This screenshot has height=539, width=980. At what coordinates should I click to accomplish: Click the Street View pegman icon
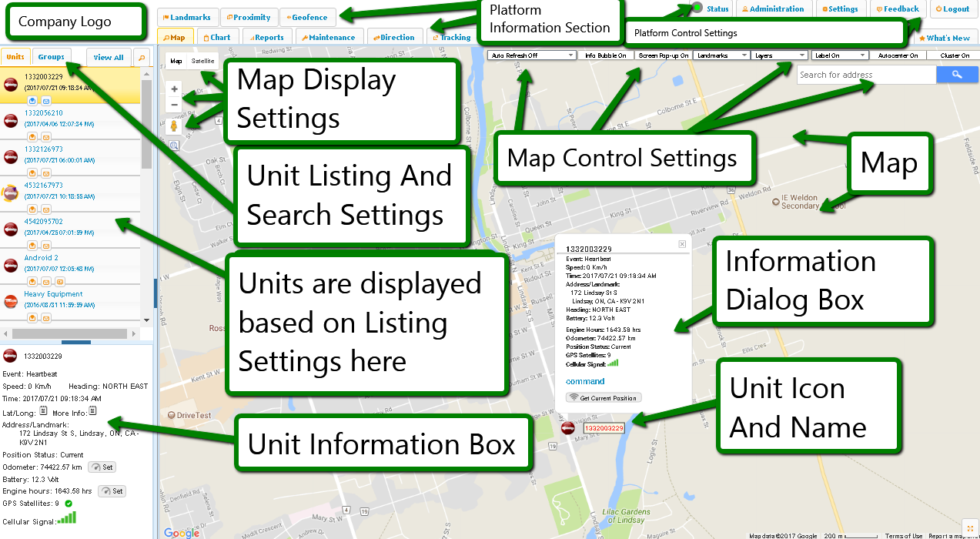pos(175,126)
